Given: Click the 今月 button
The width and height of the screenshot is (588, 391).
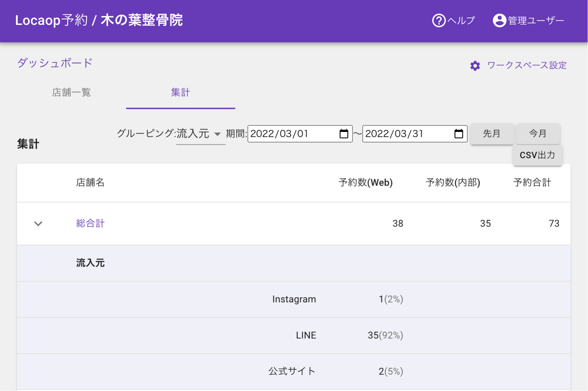Looking at the screenshot, I should (x=538, y=134).
